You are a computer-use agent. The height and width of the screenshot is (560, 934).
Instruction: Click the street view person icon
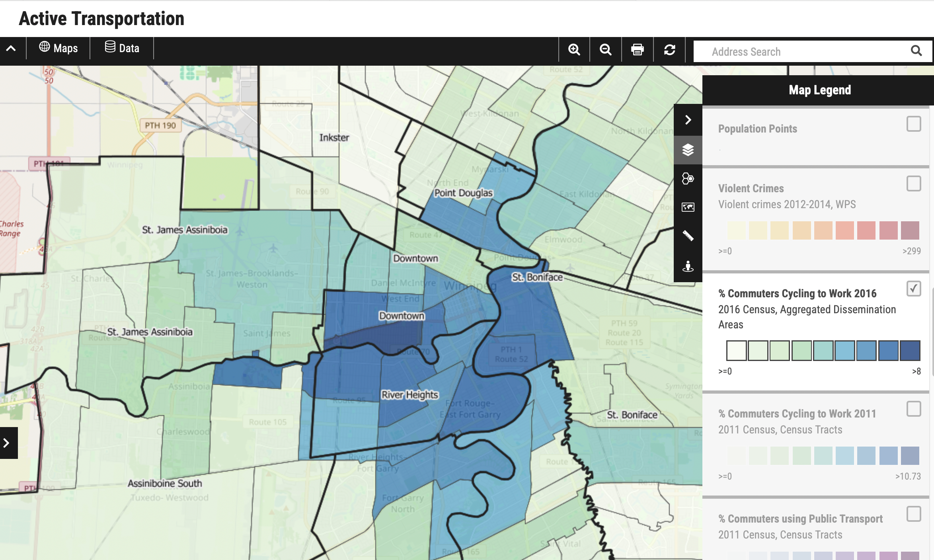point(688,266)
